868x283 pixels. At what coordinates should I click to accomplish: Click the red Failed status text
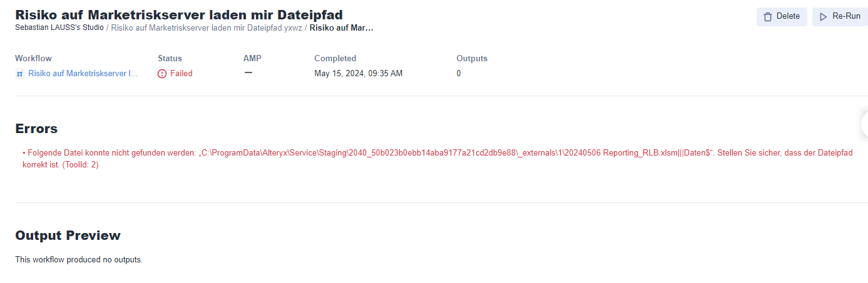(181, 74)
